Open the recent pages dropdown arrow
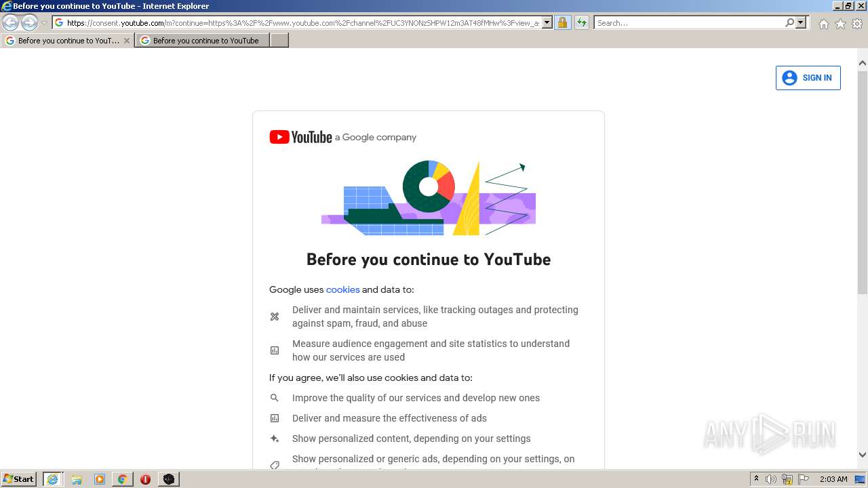This screenshot has width=868, height=488. (44, 23)
